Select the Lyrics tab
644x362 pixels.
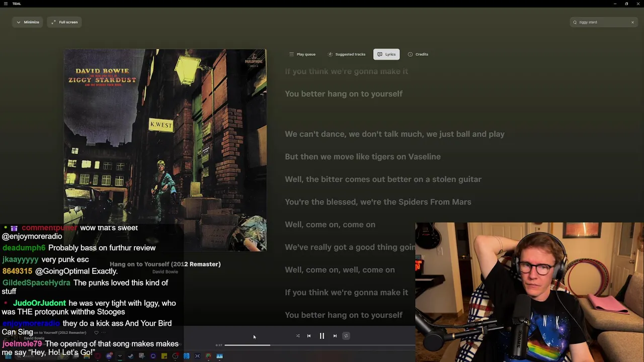pos(386,54)
